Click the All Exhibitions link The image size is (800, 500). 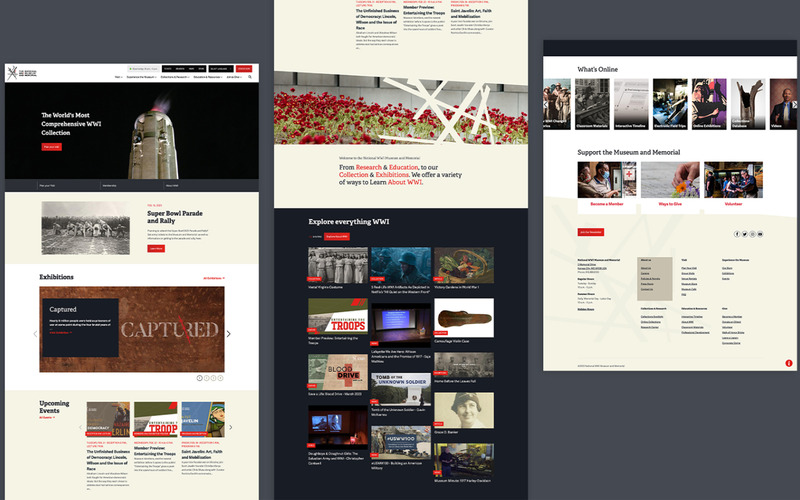point(214,278)
